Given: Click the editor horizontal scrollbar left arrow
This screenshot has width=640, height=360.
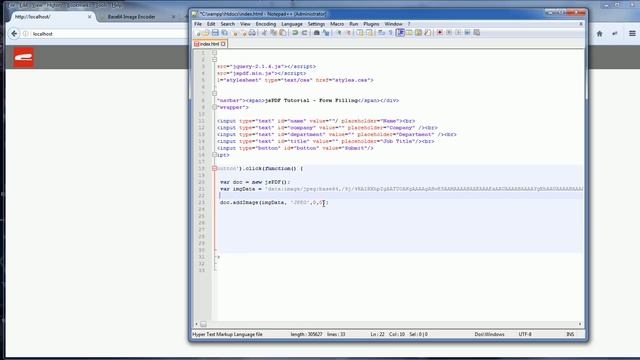Looking at the screenshot, I should pos(196,324).
